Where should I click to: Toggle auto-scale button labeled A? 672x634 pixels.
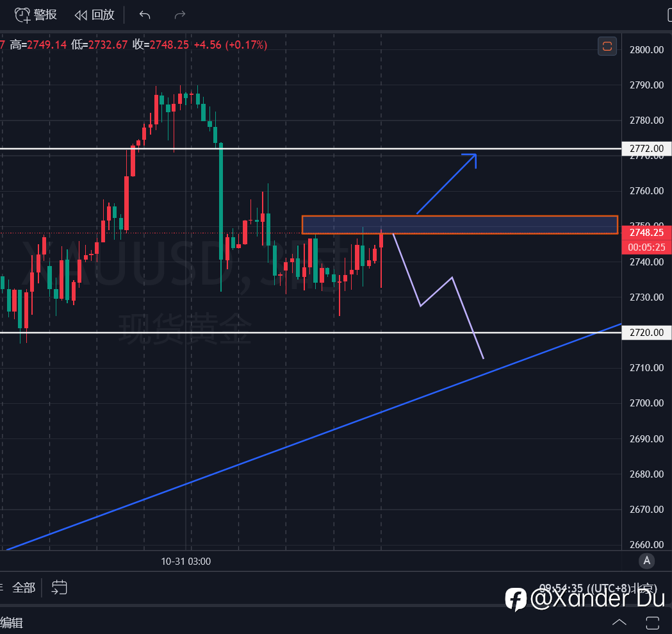pos(647,561)
